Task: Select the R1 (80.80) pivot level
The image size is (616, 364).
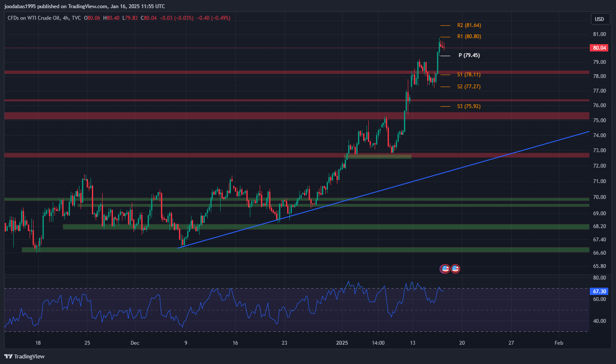Action: 469,36
